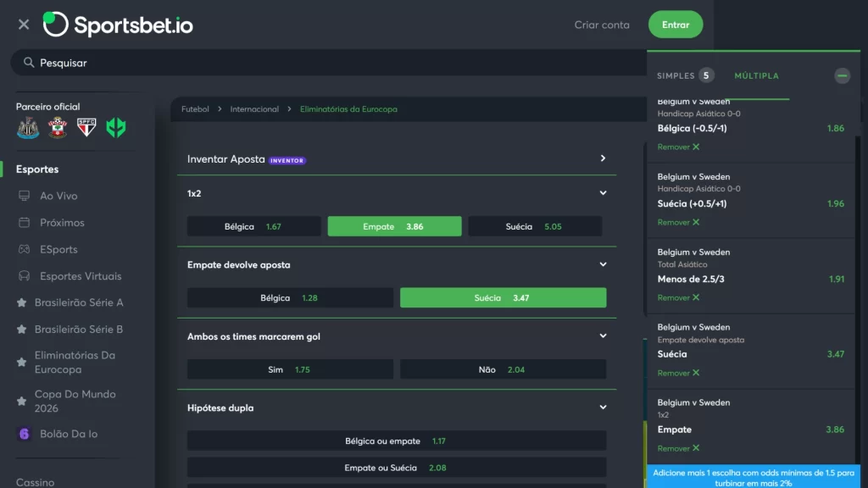Click the boost banner about adding one more selection

point(754,477)
